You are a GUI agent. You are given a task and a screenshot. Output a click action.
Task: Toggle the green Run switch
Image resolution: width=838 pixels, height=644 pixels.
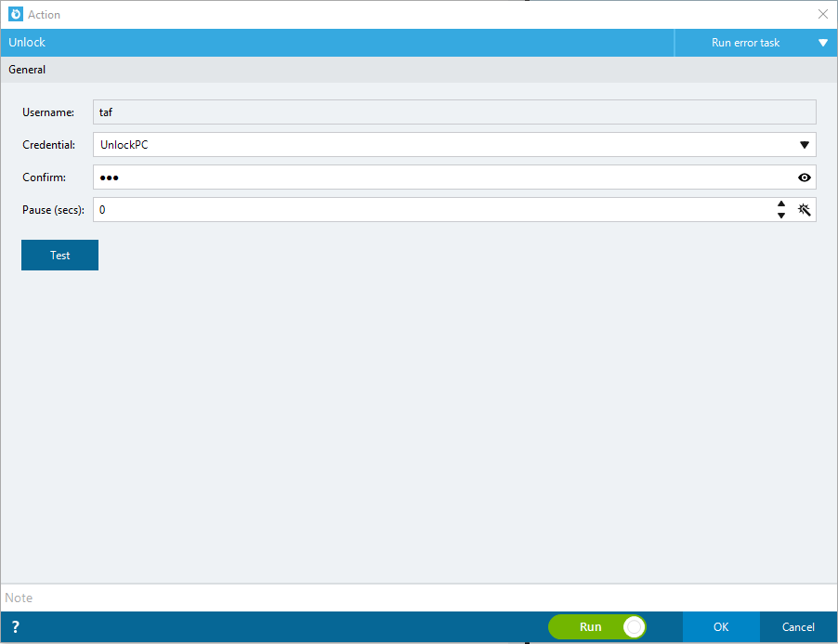[x=597, y=627]
